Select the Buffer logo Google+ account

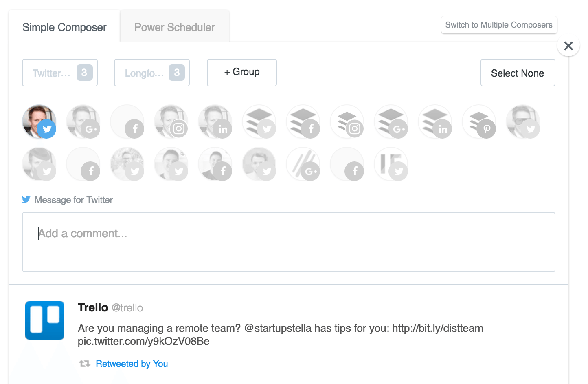coord(391,121)
